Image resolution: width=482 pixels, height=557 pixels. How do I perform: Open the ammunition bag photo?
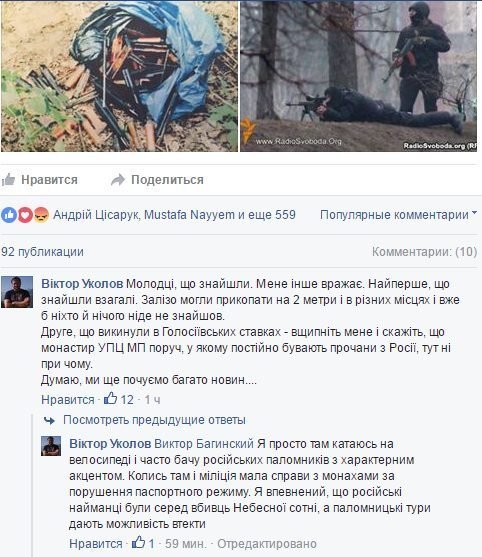(119, 76)
